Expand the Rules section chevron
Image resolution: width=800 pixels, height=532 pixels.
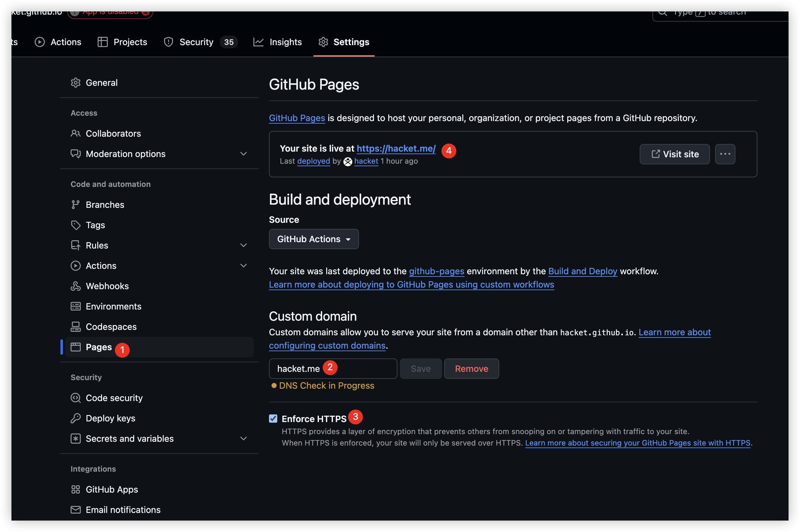243,245
